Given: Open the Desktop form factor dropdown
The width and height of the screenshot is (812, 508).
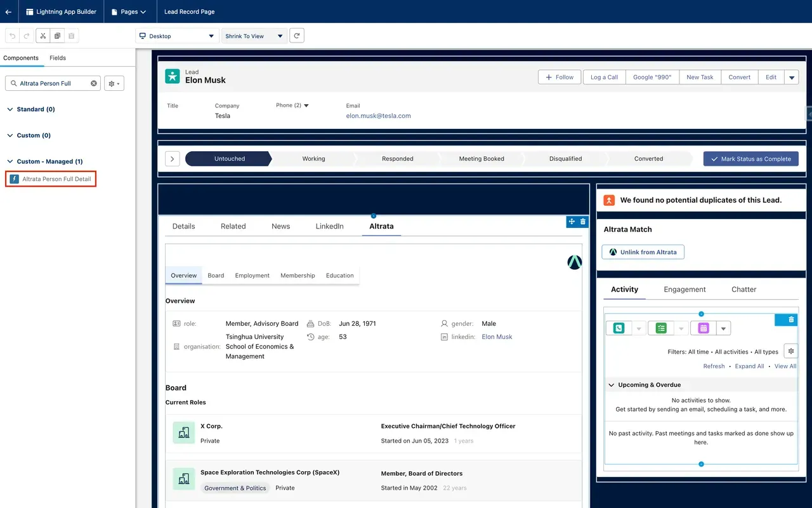Looking at the screenshot, I should tap(178, 36).
